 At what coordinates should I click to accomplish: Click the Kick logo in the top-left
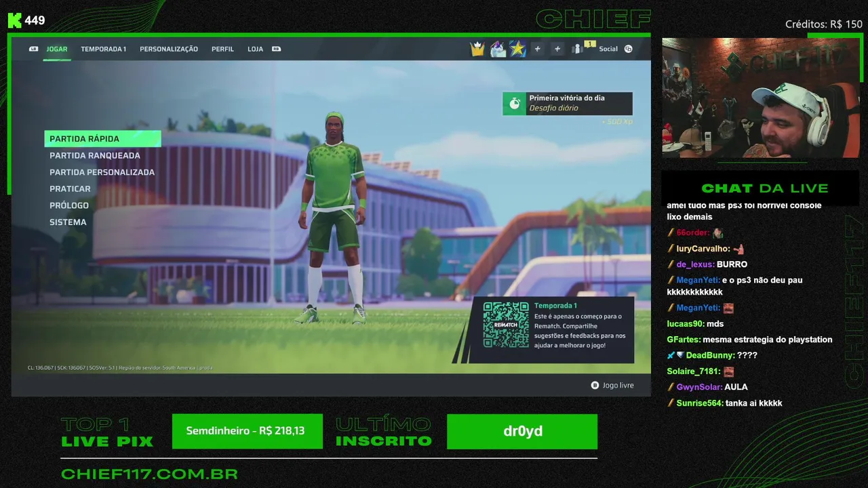pyautogui.click(x=14, y=20)
